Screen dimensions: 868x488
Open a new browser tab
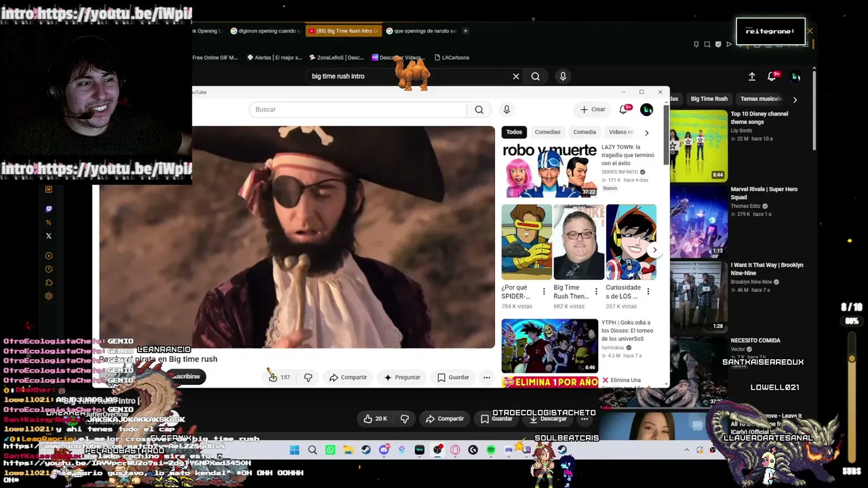tap(465, 31)
